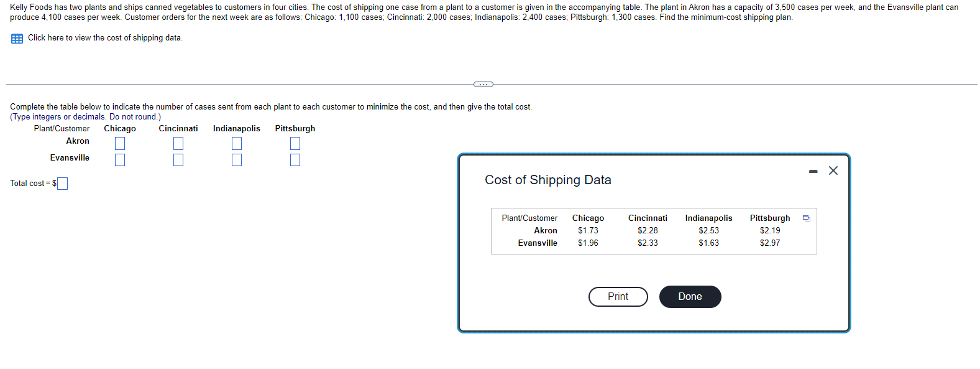Click the Akron to Indianapolis input box

point(237,143)
